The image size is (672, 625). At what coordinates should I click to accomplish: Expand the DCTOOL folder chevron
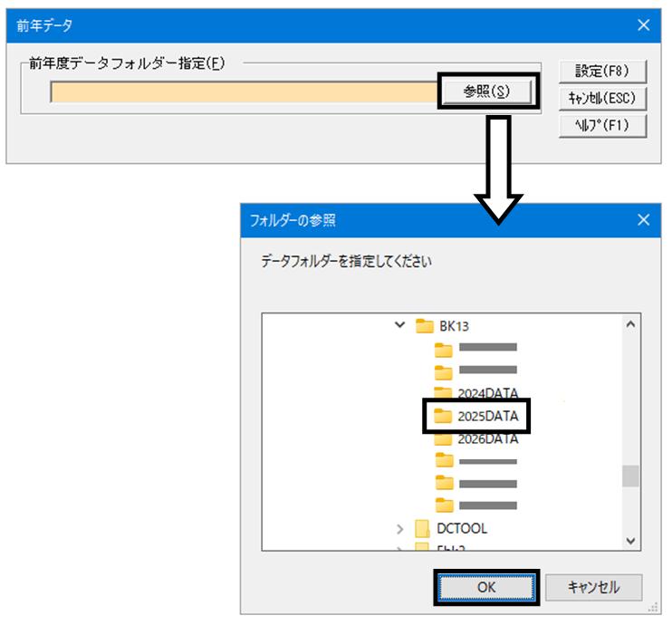[399, 529]
